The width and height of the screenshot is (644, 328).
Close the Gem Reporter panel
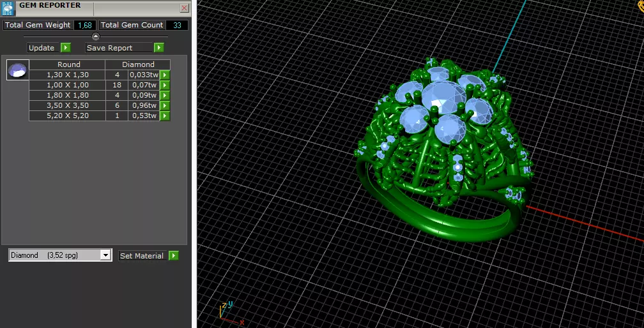(185, 8)
